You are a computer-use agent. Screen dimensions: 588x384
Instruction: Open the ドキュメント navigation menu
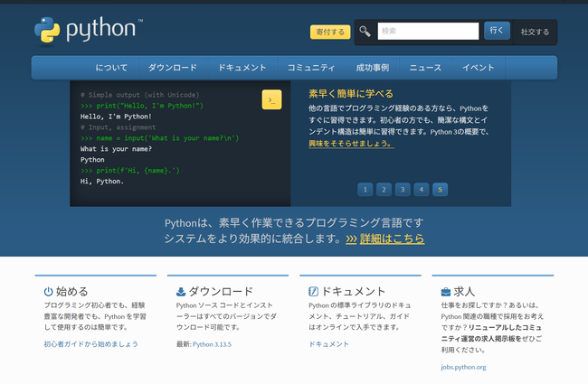click(x=242, y=68)
